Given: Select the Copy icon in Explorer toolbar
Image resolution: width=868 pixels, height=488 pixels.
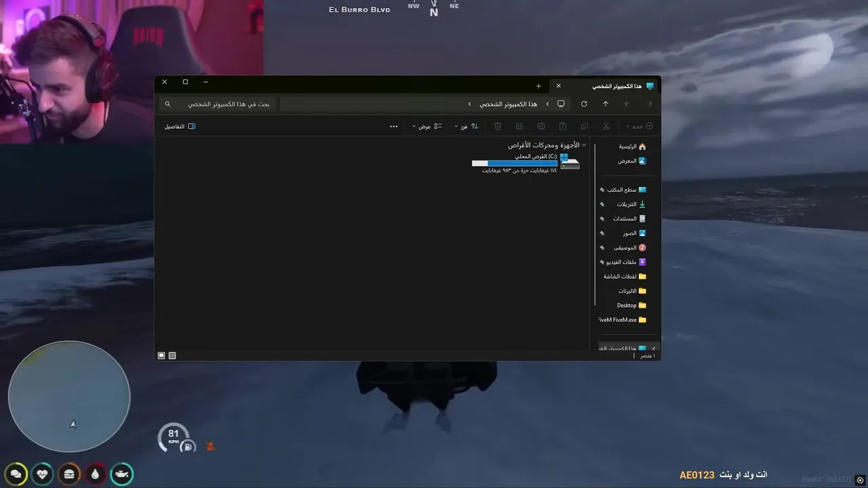Looking at the screenshot, I should click(x=585, y=126).
